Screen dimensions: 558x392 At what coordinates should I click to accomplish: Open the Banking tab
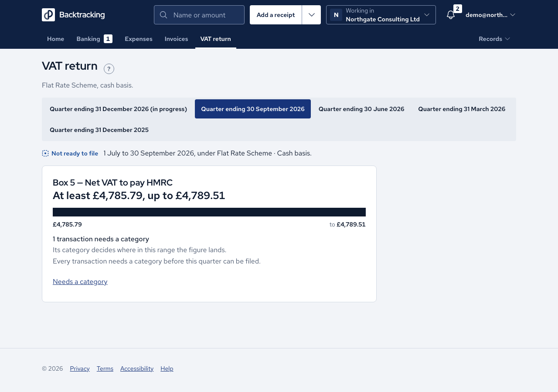click(95, 39)
